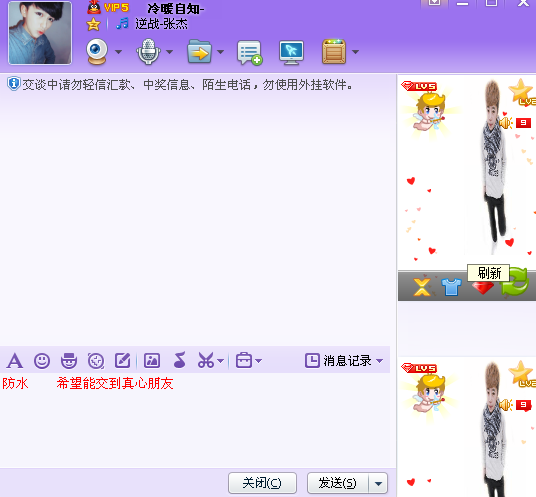Expand the applications box dropdown arrow
The height and width of the screenshot is (497, 536).
click(x=356, y=52)
